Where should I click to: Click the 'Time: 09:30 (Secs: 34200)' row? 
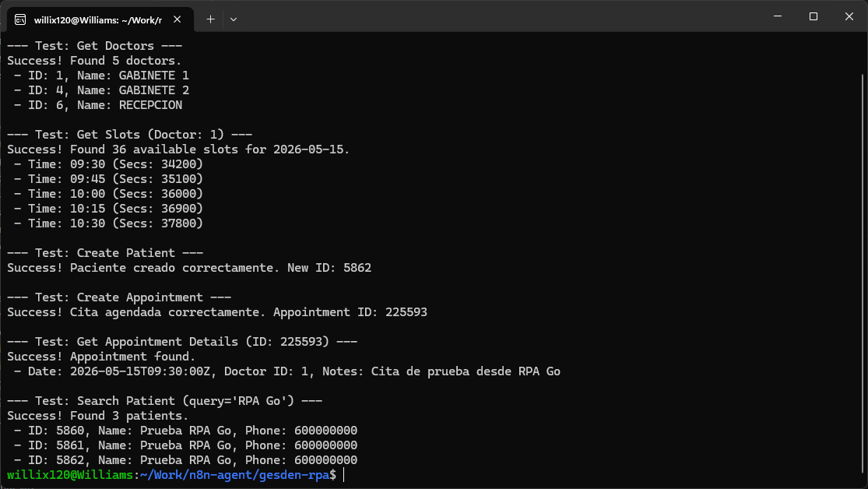click(x=108, y=164)
